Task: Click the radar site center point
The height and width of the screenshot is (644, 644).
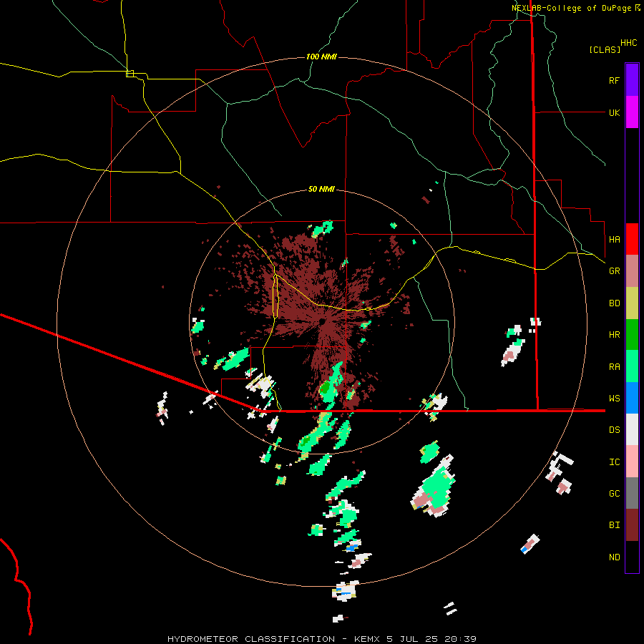Action: click(322, 321)
